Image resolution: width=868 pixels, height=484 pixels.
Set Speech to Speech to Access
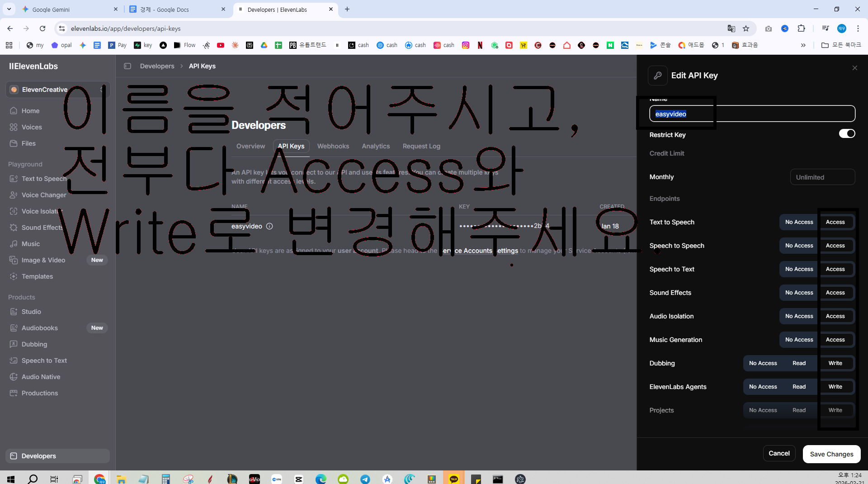click(x=835, y=246)
